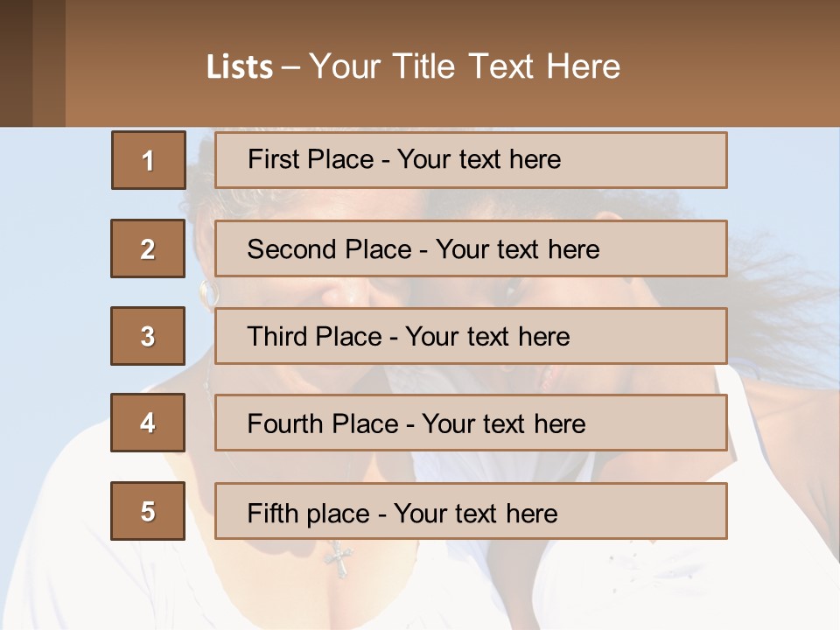This screenshot has height=630, width=840.
Task: Click the number 1 box
Action: point(148,160)
